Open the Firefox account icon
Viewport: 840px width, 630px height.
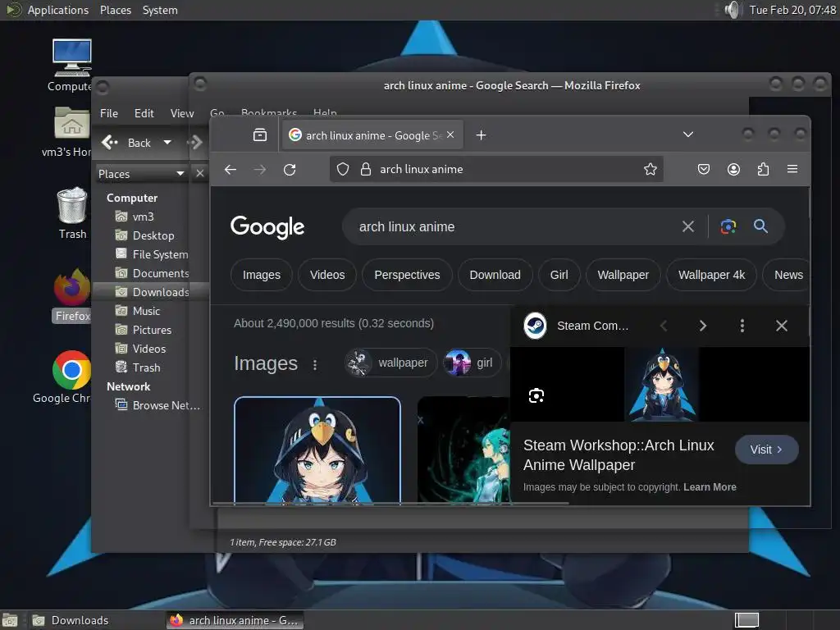[733, 169]
